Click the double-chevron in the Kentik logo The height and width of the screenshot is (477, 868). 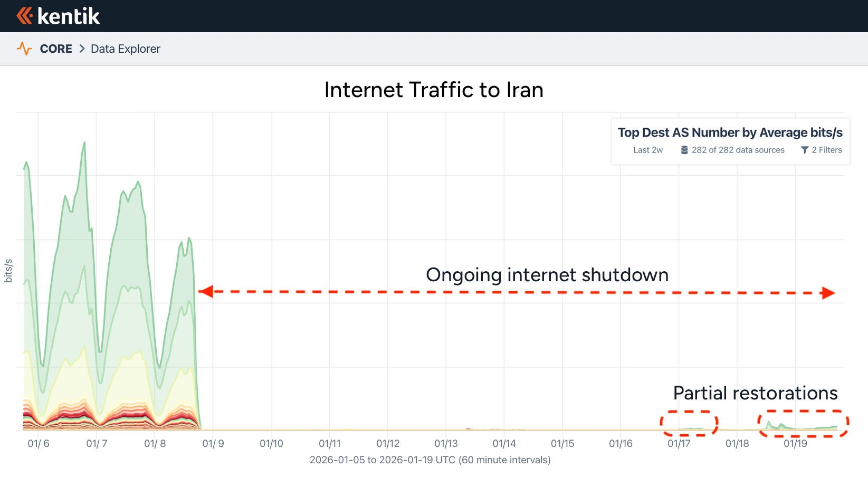24,15
